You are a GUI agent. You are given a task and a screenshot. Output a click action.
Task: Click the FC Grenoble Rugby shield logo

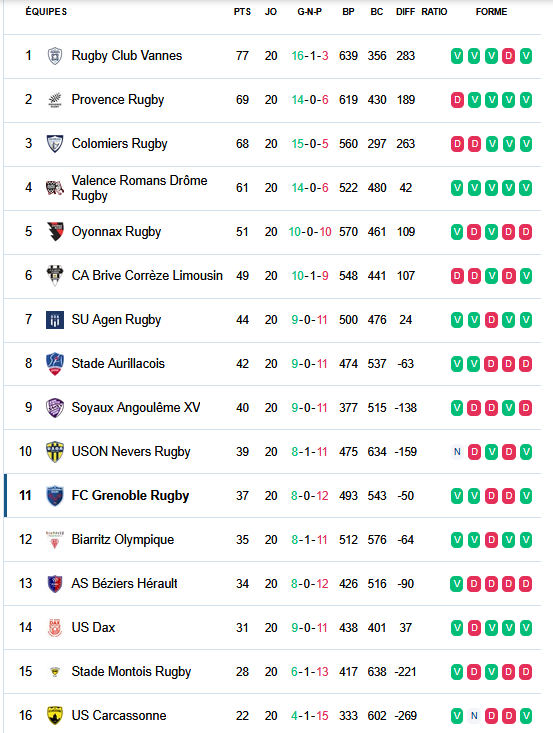[x=55, y=496]
